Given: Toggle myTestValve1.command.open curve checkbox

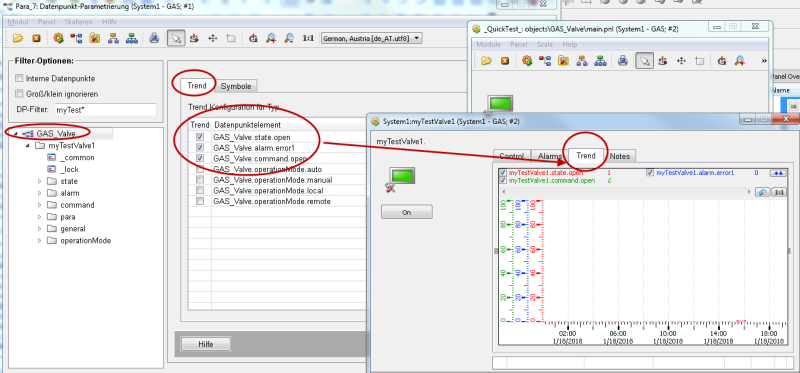Looking at the screenshot, I should (503, 181).
